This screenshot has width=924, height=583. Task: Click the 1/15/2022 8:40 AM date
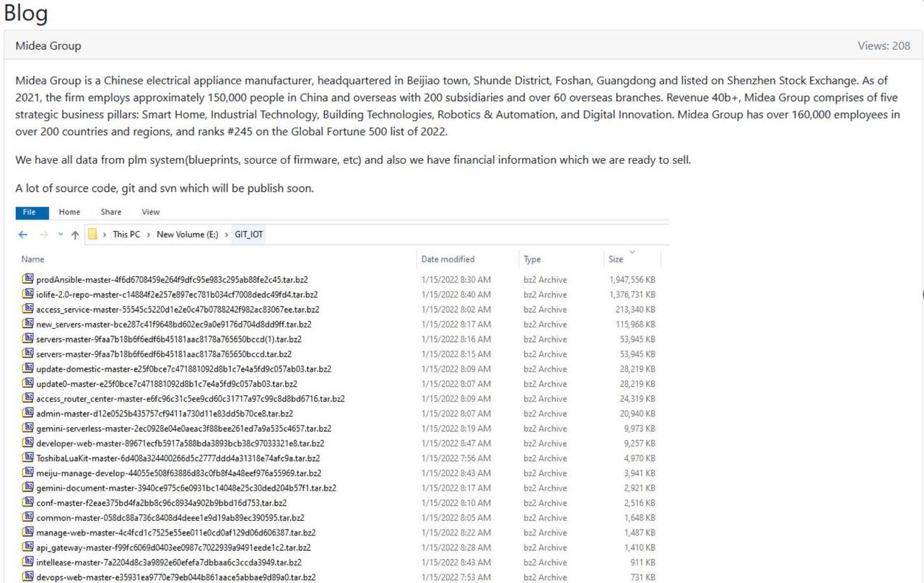coord(456,294)
